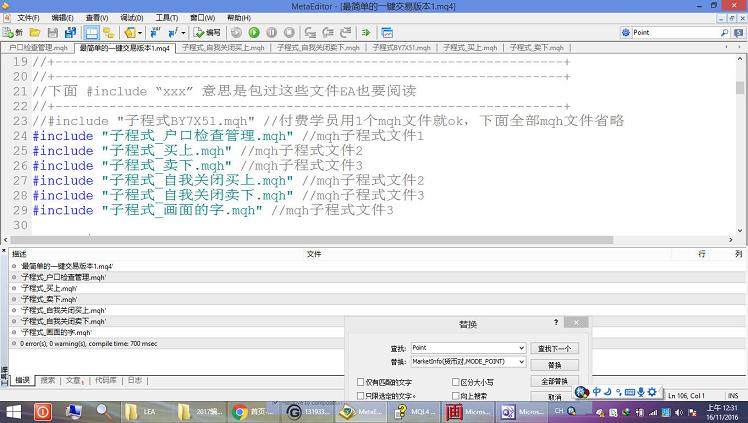Image resolution: width=748 pixels, height=423 pixels.
Task: Click the first blue arrow toolbar icon
Action: (156, 32)
